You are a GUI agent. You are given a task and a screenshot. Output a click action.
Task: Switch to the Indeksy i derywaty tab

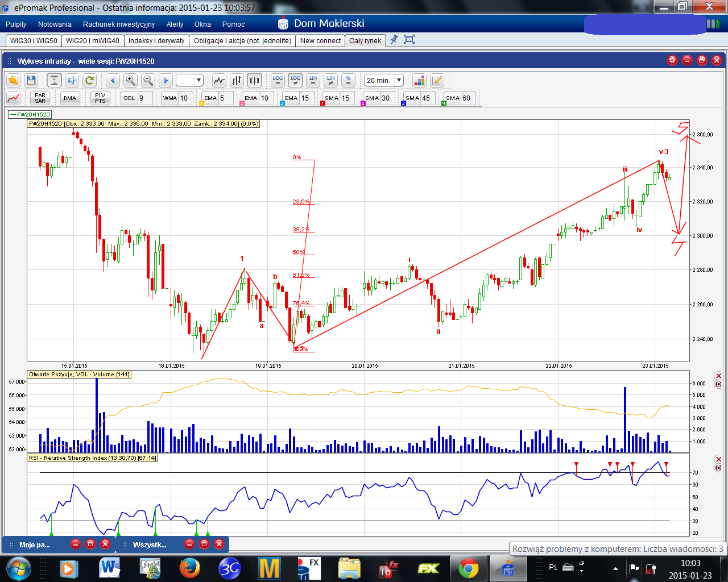(x=156, y=41)
